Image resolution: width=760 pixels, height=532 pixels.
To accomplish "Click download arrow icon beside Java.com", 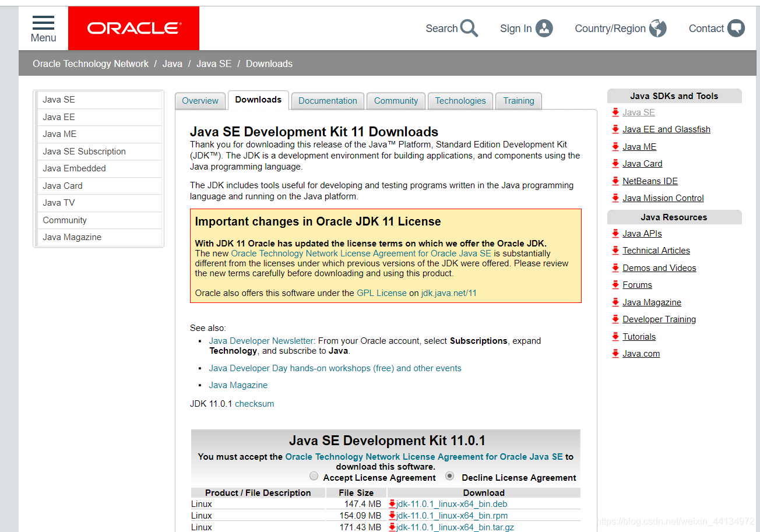I will [x=615, y=354].
